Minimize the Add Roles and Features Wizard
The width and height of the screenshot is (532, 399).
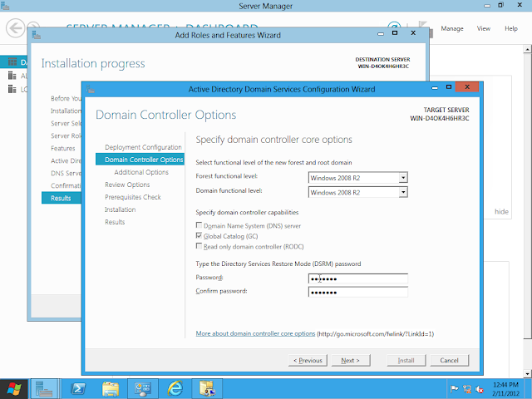[x=381, y=33]
